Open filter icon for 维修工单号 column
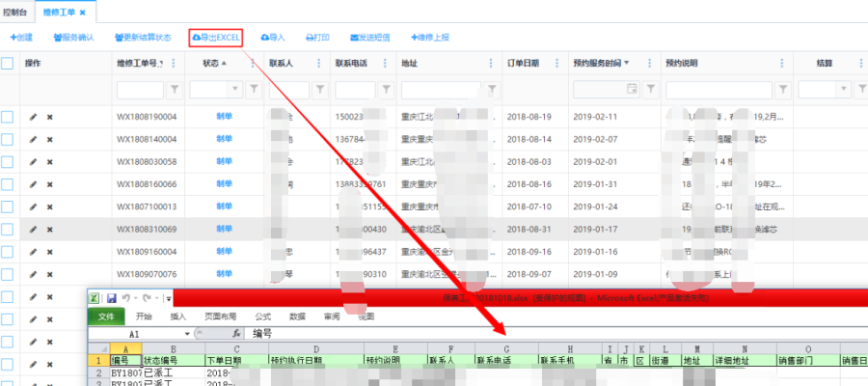Screen dimensions: 868x386 (175, 90)
